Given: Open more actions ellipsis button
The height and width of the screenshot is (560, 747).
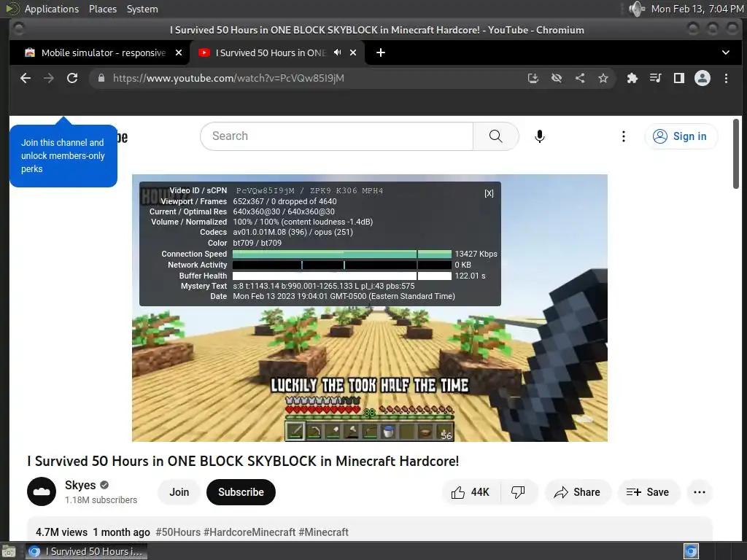Looking at the screenshot, I should click(x=700, y=492).
